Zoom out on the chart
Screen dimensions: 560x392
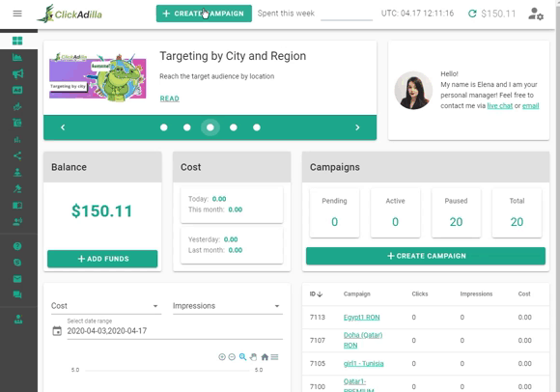point(232,357)
